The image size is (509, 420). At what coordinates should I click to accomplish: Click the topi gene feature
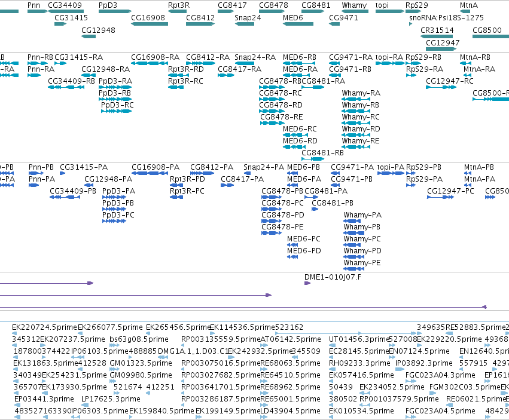coord(390,11)
